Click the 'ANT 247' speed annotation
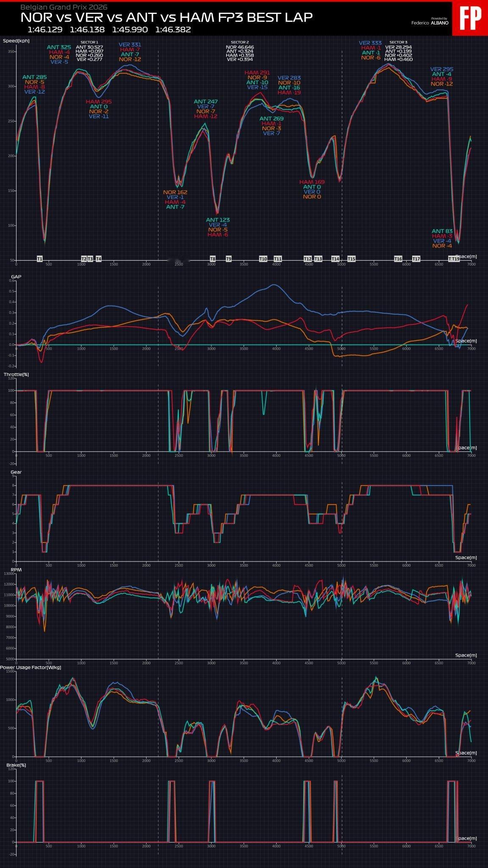The height and width of the screenshot is (868, 488). pos(206,102)
